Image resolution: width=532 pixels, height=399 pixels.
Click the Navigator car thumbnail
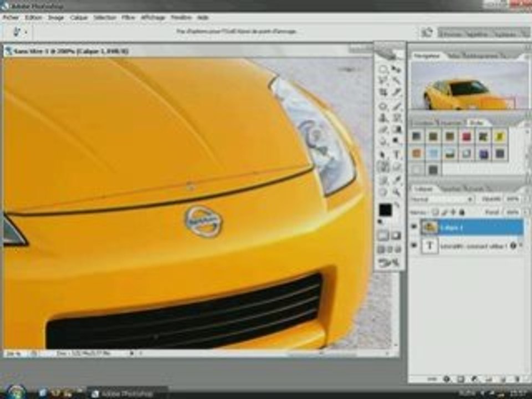pos(470,85)
